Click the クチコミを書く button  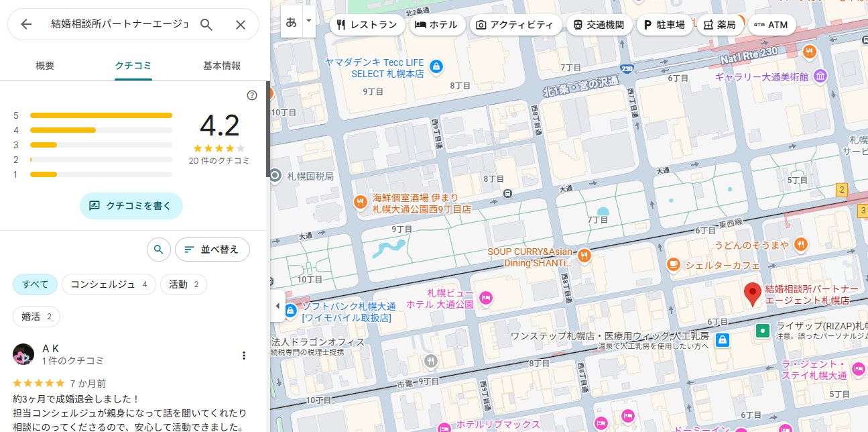pos(131,206)
